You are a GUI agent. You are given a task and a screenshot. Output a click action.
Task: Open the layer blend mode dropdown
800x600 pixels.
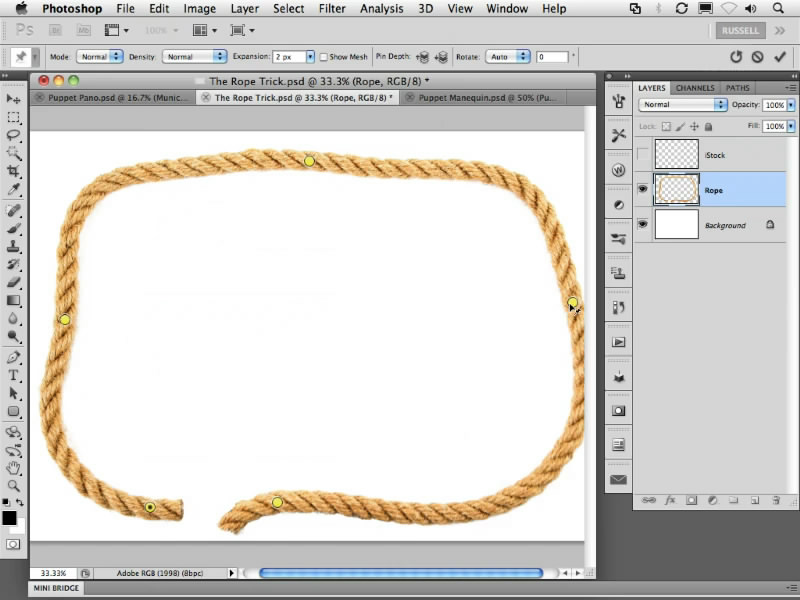pyautogui.click(x=683, y=105)
